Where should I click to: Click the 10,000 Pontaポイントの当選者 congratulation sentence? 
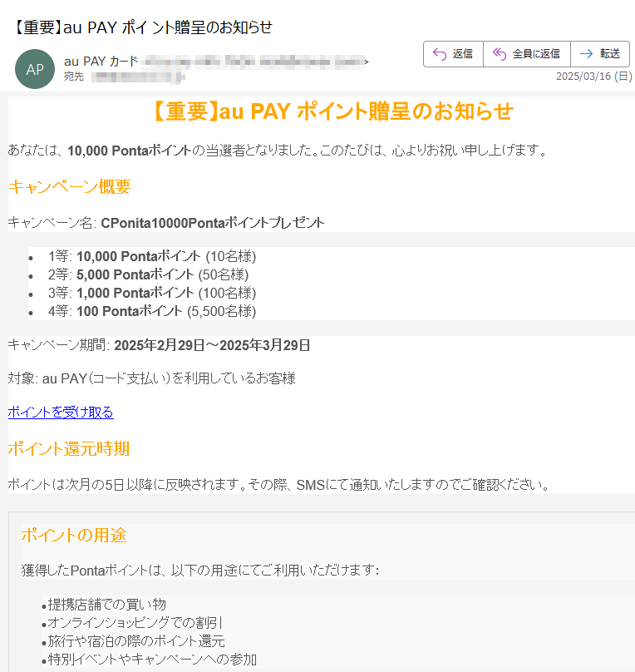pyautogui.click(x=277, y=151)
